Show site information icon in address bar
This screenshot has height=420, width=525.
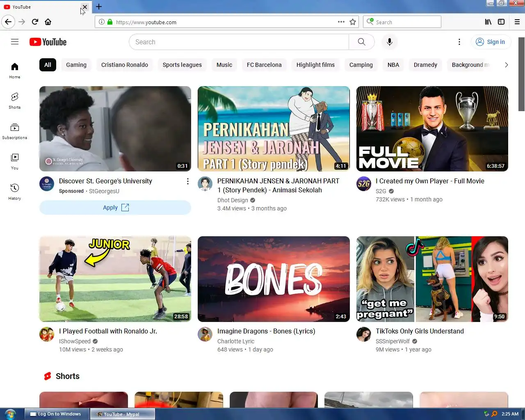[101, 22]
